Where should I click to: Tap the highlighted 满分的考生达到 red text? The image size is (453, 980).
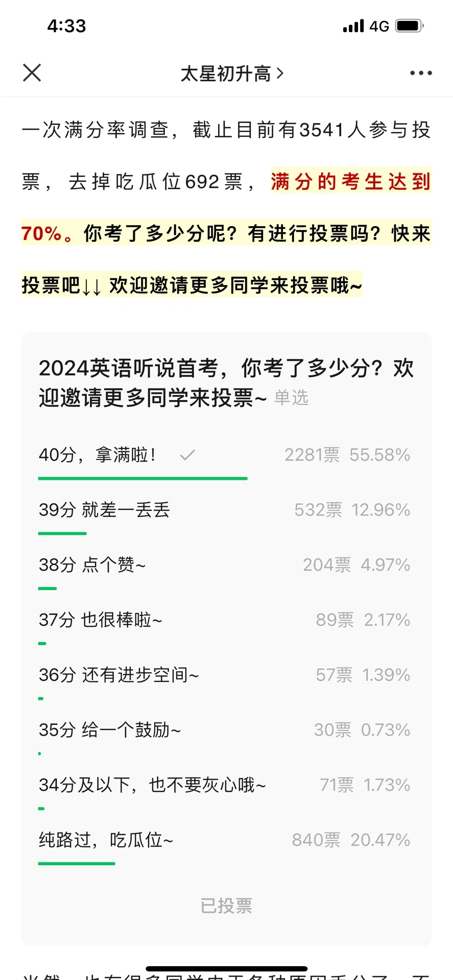[351, 182]
